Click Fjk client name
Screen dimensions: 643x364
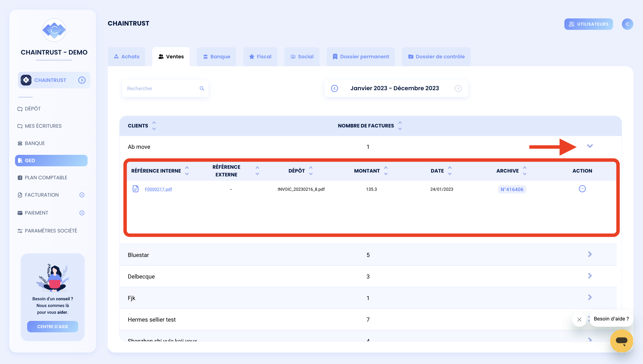pos(131,298)
